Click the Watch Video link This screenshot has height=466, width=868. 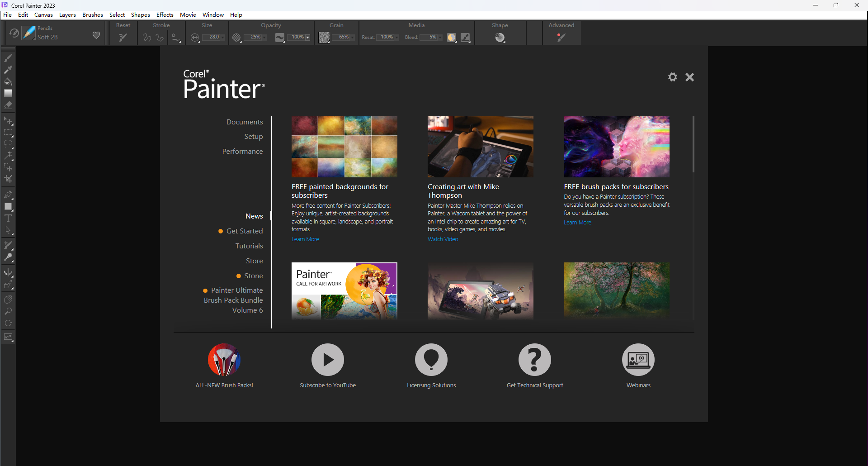(443, 239)
